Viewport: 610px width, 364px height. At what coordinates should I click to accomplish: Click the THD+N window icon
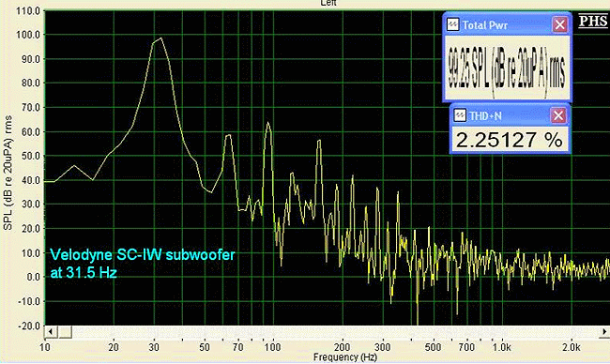pyautogui.click(x=460, y=115)
